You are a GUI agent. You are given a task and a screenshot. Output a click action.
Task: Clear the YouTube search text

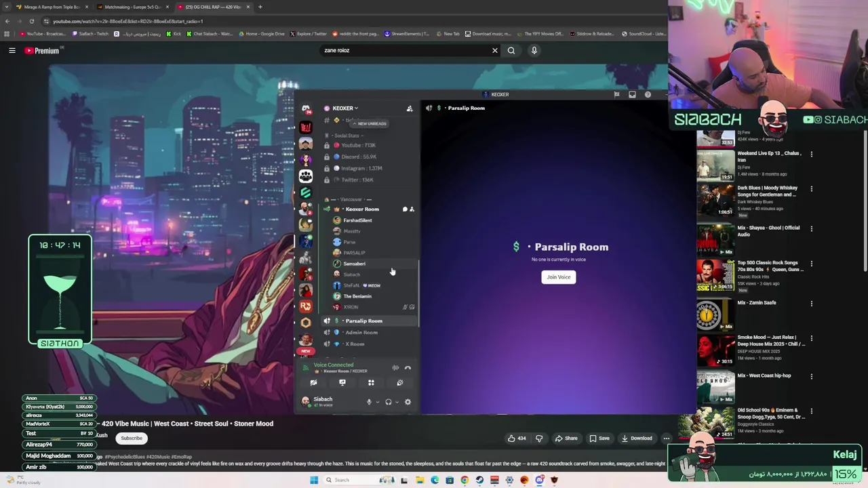click(x=495, y=50)
